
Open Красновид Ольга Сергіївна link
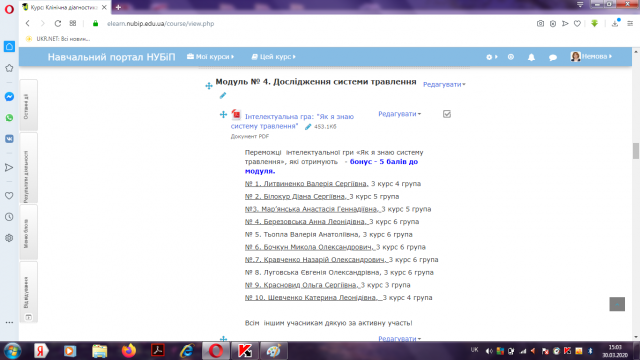(x=302, y=285)
